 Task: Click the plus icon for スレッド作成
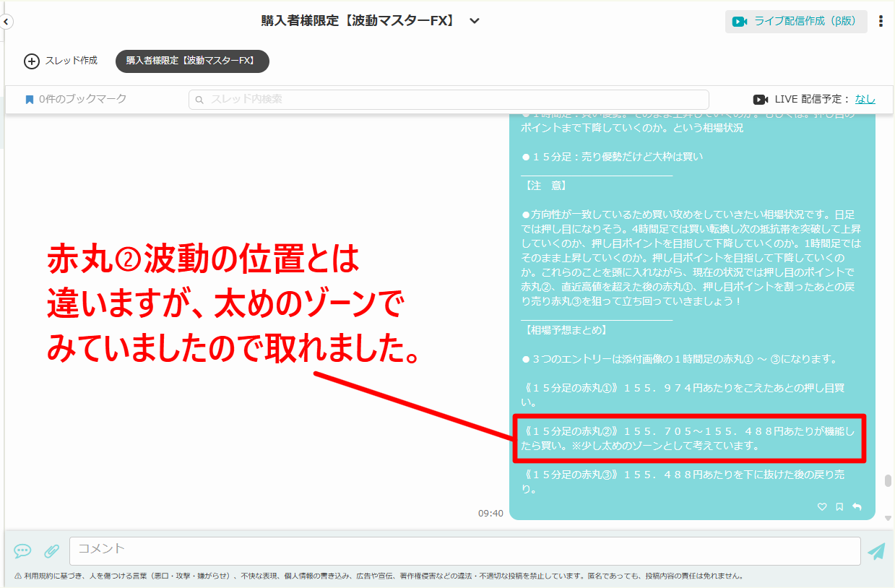pyautogui.click(x=31, y=61)
